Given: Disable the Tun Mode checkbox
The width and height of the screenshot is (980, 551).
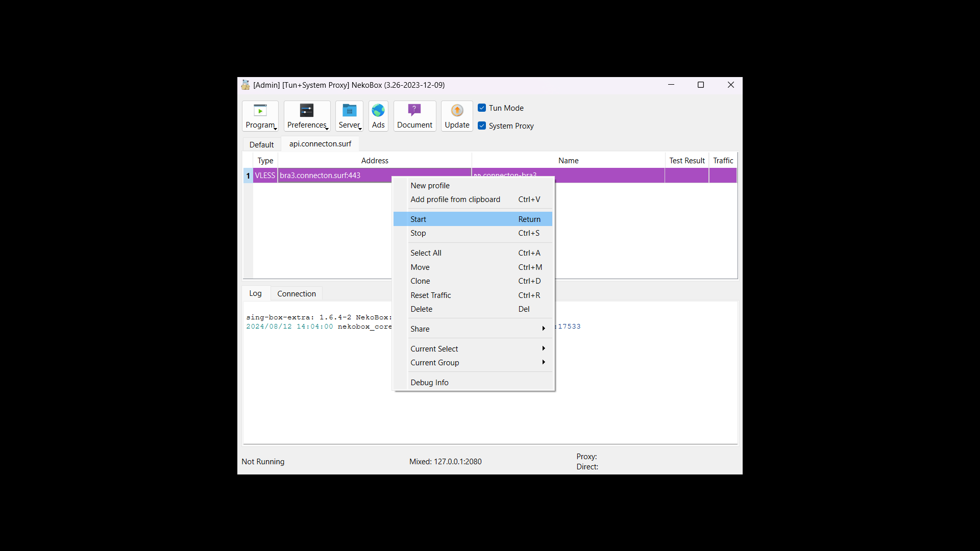Looking at the screenshot, I should tap(482, 108).
